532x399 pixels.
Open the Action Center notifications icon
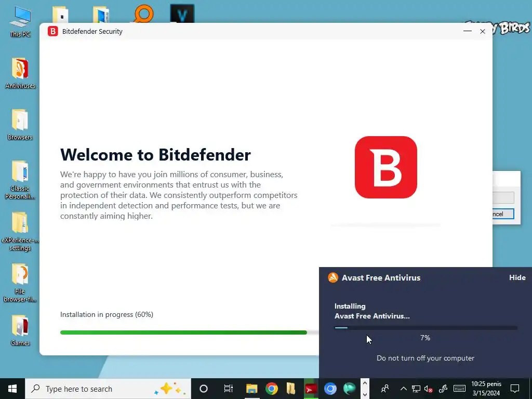[x=515, y=389]
